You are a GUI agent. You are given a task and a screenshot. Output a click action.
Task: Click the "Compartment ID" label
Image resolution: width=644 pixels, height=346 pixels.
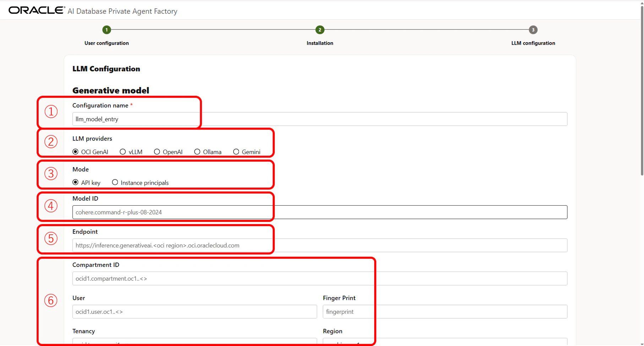tap(96, 265)
